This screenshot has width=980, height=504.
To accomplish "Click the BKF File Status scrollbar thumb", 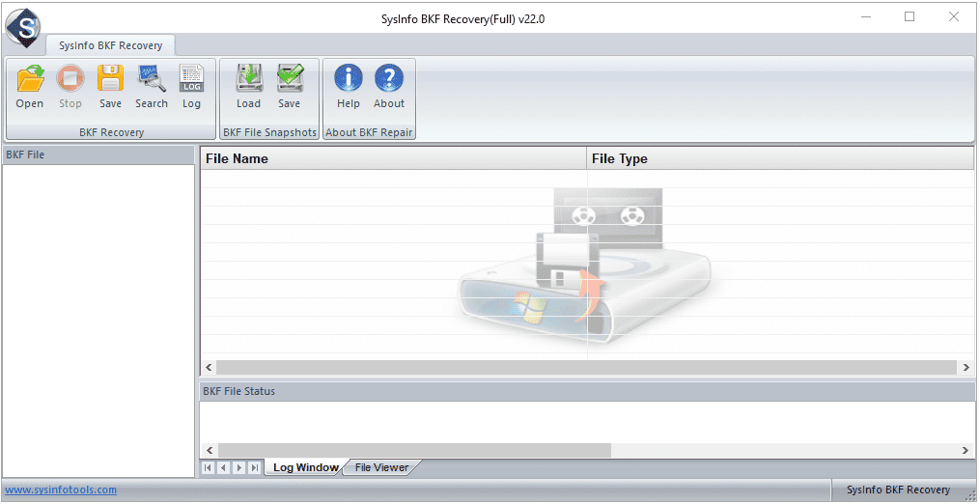I will (x=414, y=450).
